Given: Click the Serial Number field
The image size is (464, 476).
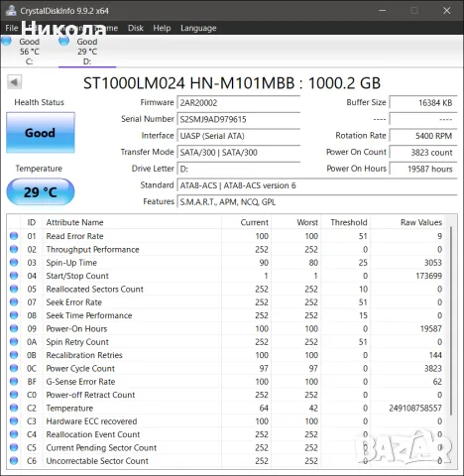Looking at the screenshot, I should click(239, 119).
